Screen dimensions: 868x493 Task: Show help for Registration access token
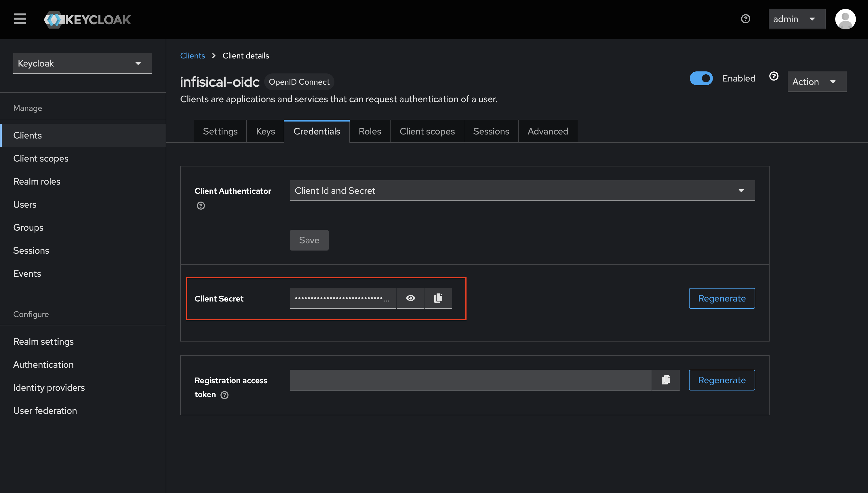[224, 395]
